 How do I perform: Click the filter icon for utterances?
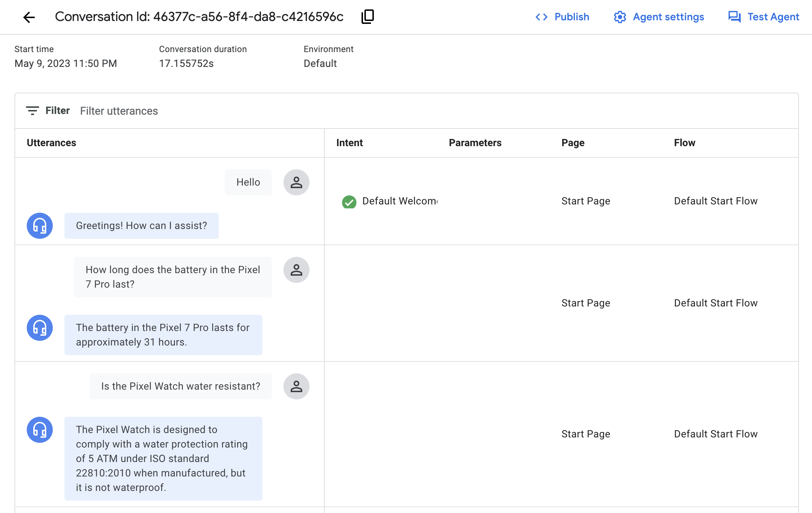tap(32, 110)
